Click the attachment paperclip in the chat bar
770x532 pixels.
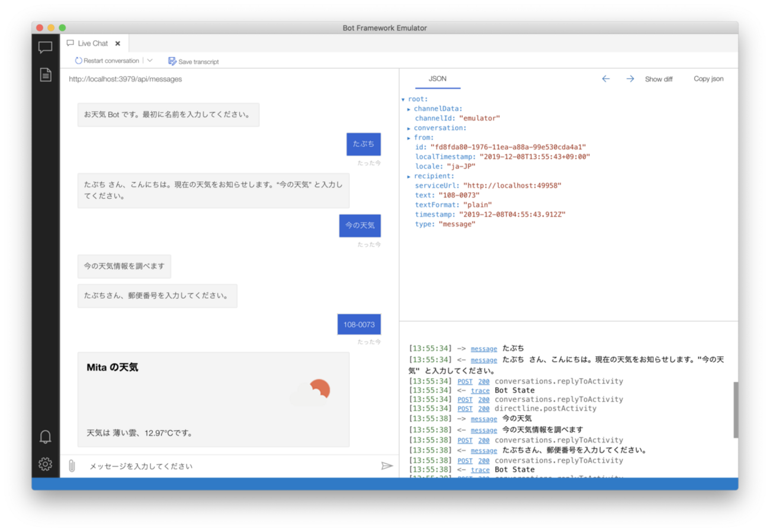(72, 466)
